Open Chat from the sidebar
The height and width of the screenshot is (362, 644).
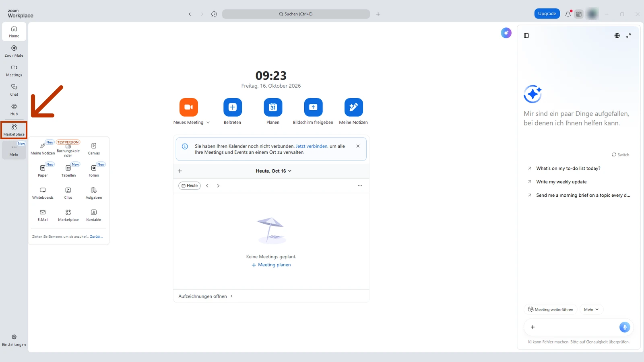tap(14, 90)
